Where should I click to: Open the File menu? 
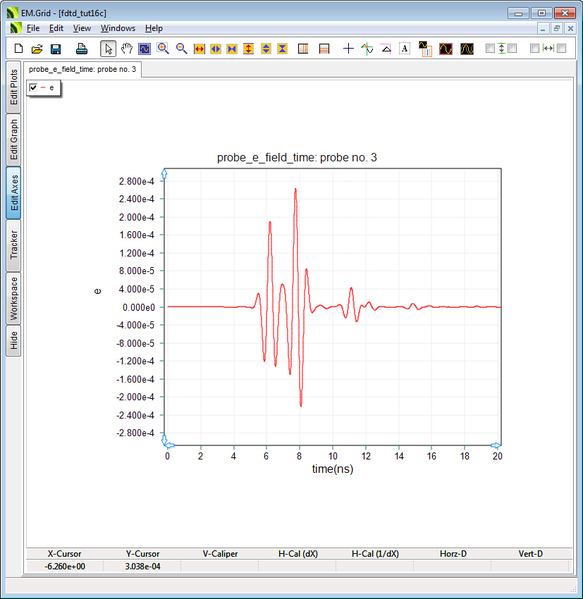click(33, 28)
